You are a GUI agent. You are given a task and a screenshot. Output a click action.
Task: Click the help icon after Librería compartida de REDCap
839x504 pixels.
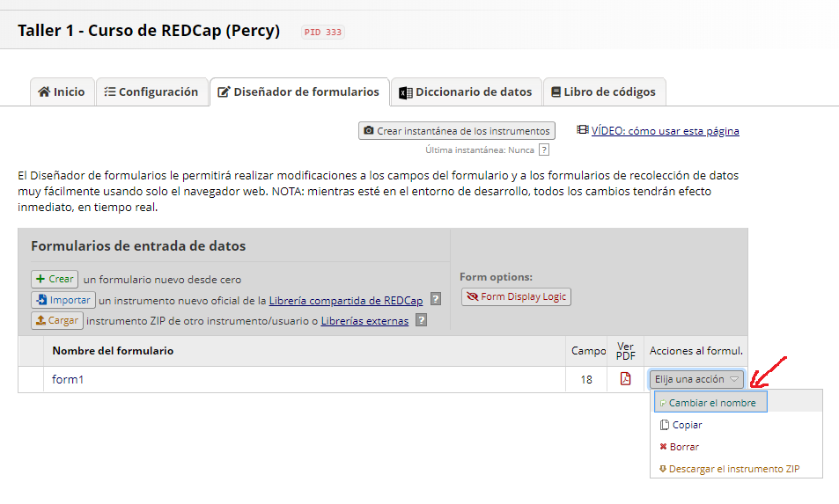coord(436,299)
